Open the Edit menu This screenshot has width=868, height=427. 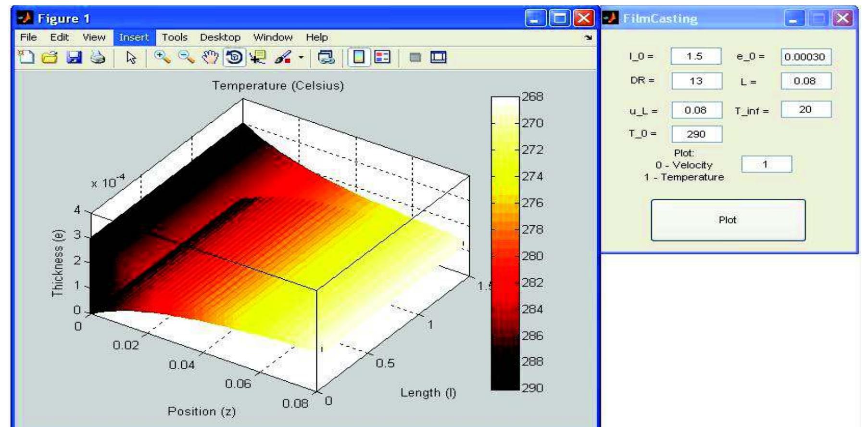pos(60,37)
